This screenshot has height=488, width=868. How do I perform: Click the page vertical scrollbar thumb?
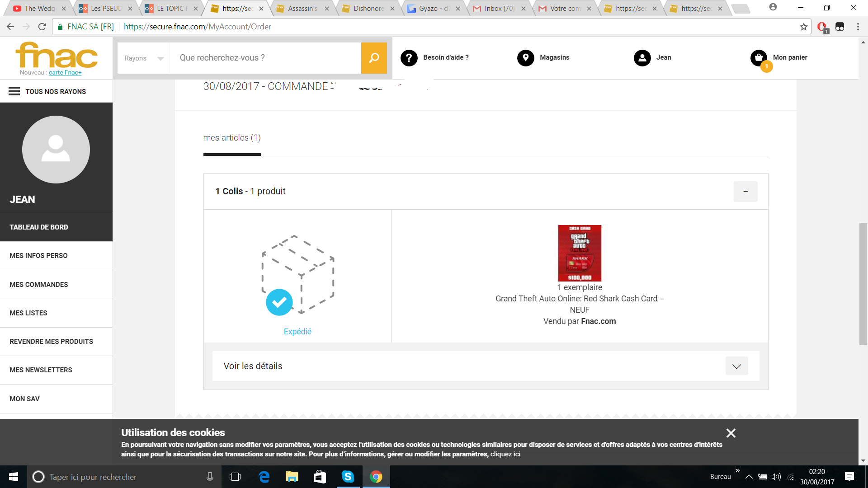tap(863, 284)
